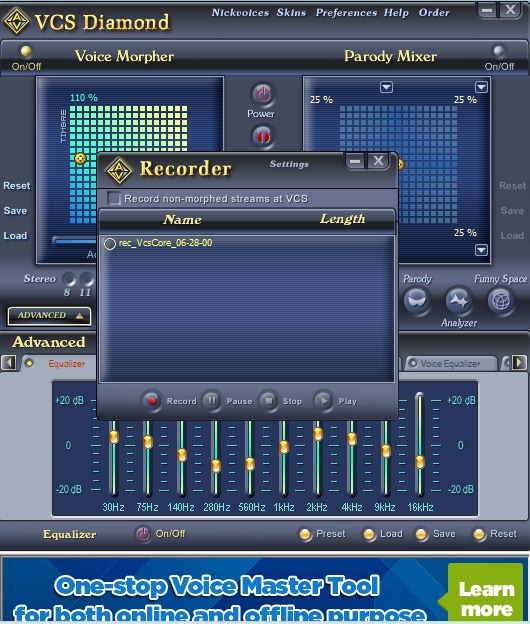Open the top-right Parody Mixer dropdown
Viewport: 530px width, 624px height.
coord(481,87)
